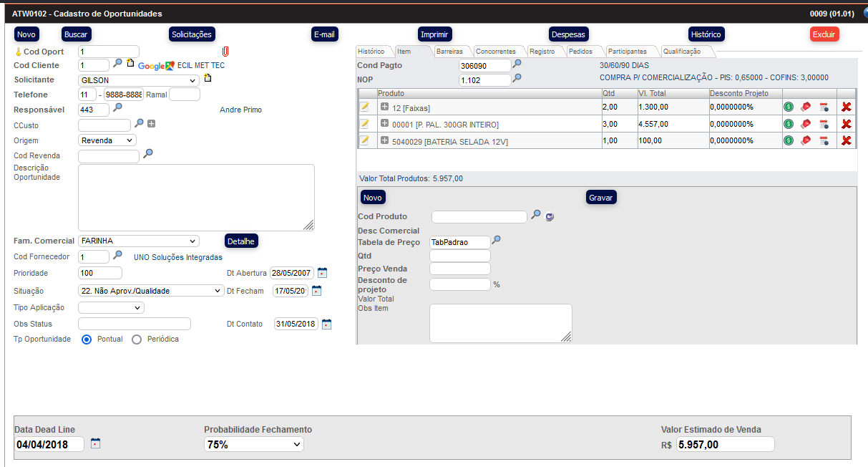Expand the 12 [Faixas] product row

click(x=384, y=107)
